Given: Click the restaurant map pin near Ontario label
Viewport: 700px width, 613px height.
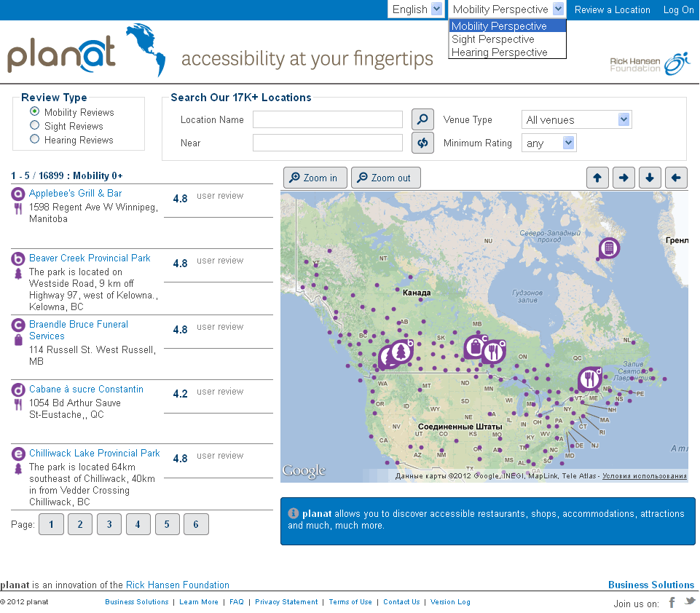Looking at the screenshot, I should click(x=493, y=352).
